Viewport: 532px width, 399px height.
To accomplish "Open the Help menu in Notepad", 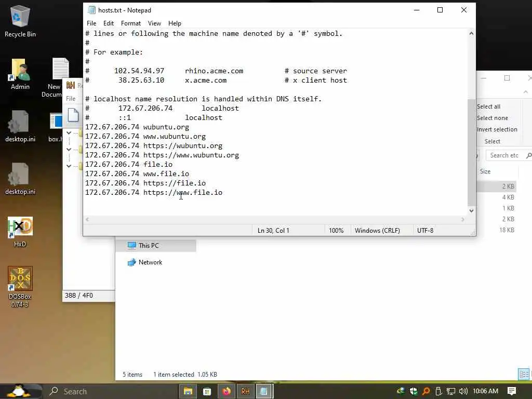I will click(x=175, y=23).
